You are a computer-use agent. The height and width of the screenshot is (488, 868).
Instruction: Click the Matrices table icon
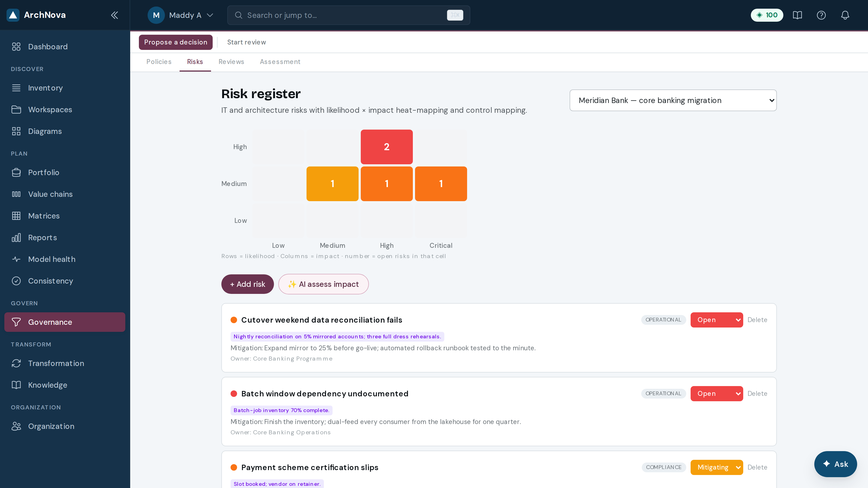click(x=16, y=216)
